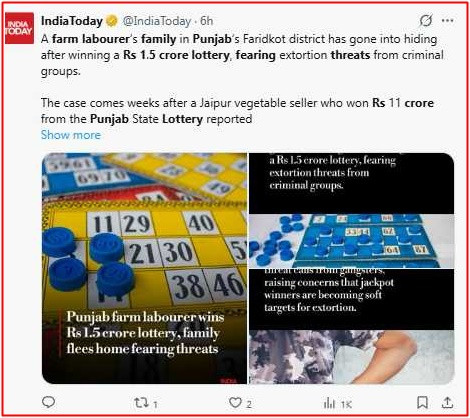The image size is (470, 418).
Task: Share the post via upload icon
Action: [447, 402]
